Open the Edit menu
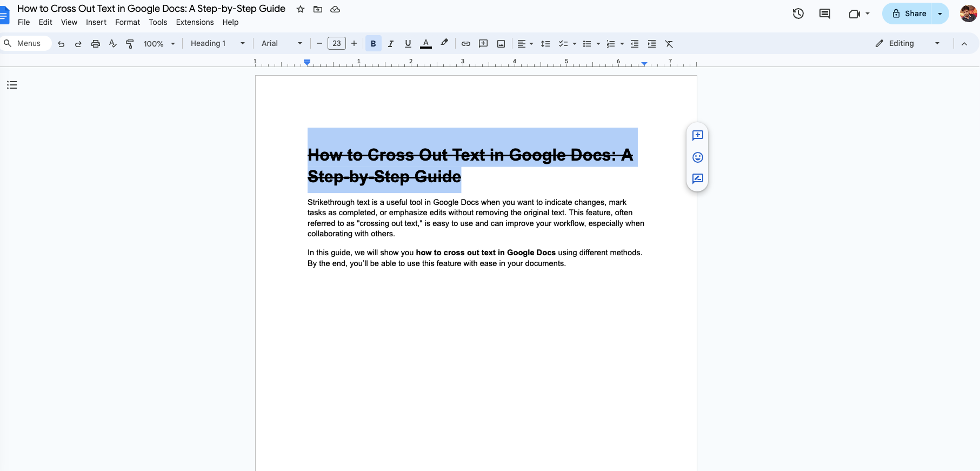The image size is (980, 471). 45,22
